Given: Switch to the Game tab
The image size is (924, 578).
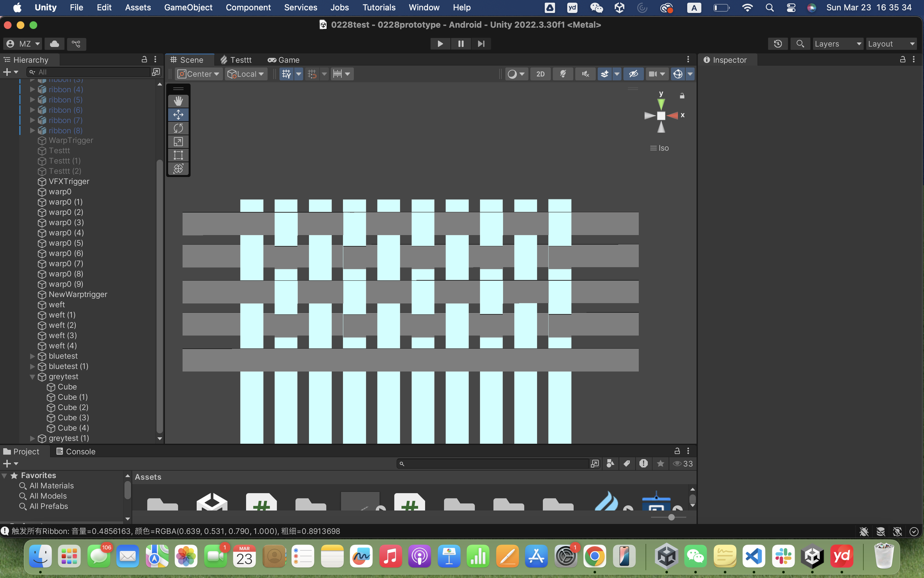Looking at the screenshot, I should click(283, 60).
